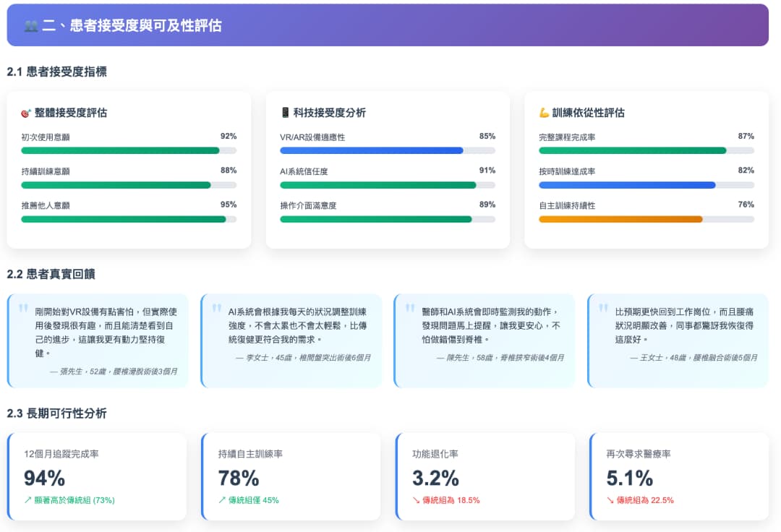This screenshot has width=781, height=532.
Task: Click the 95% value for 推薦他人意願
Action: 229,205
